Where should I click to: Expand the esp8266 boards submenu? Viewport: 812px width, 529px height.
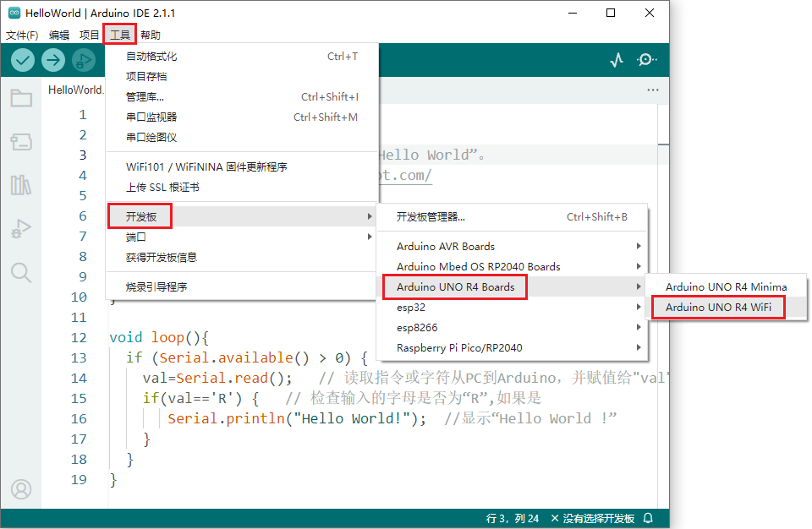point(512,328)
